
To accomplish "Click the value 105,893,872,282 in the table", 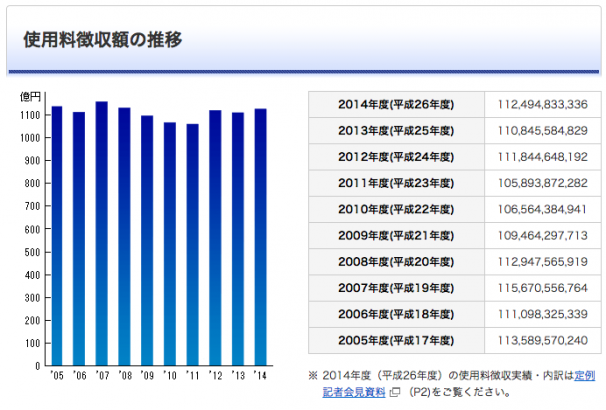I will click(x=541, y=183).
